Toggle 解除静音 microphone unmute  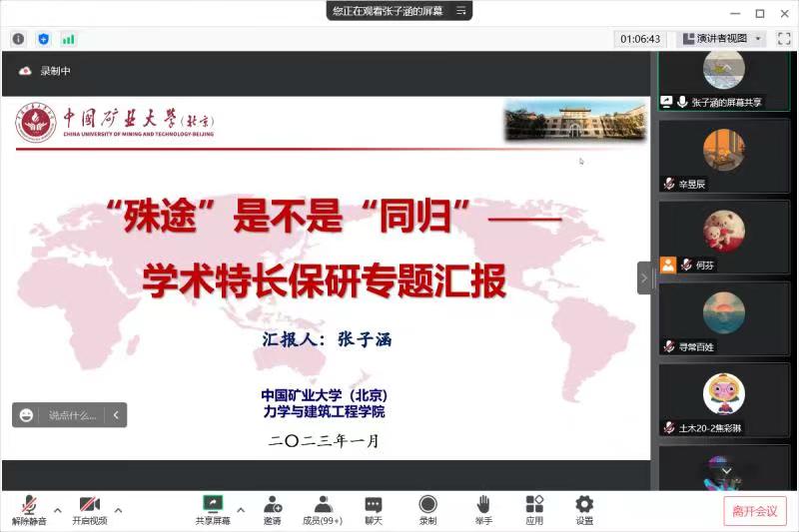[x=29, y=510]
